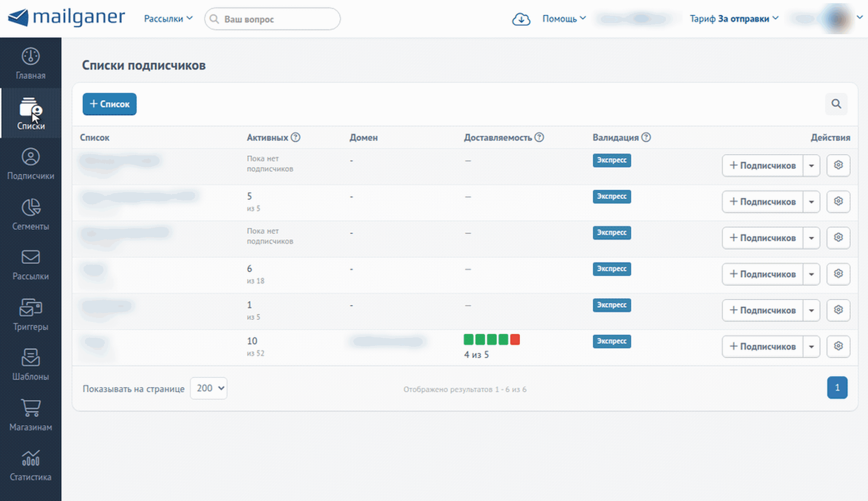Click the search magnifier icon above table
This screenshot has width=868, height=501.
pyautogui.click(x=836, y=104)
